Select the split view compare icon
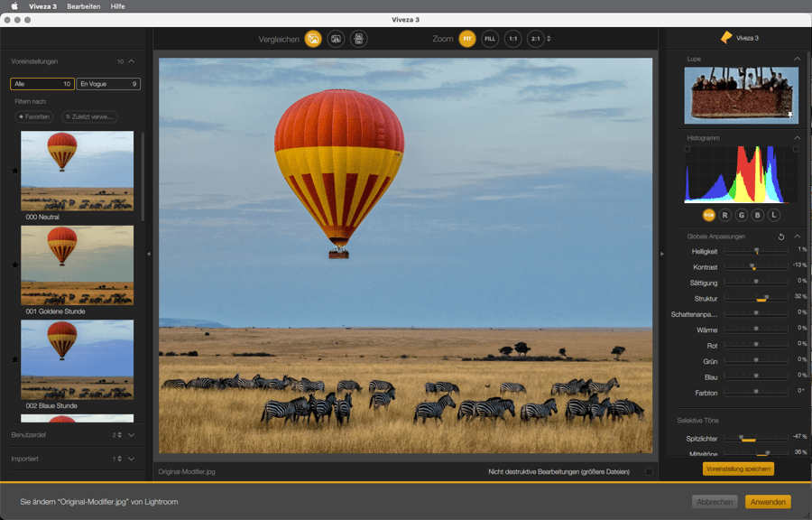This screenshot has height=520, width=812. coord(336,39)
